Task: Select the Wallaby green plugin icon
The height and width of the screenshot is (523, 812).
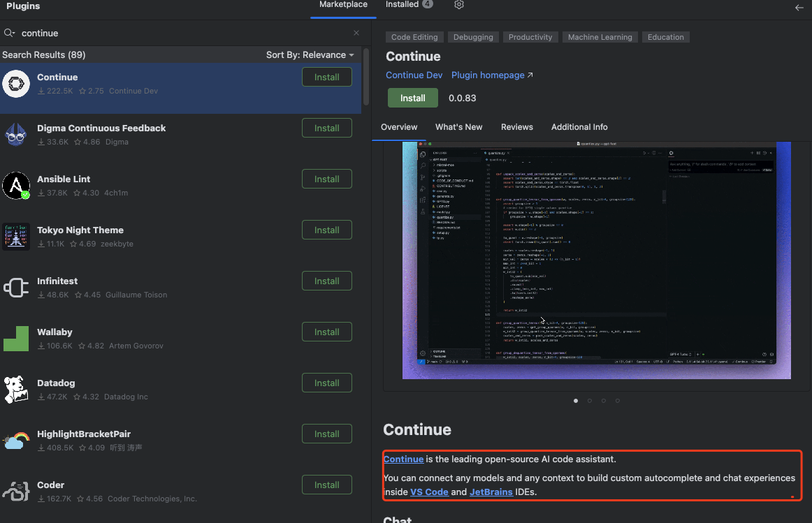Action: [x=16, y=339]
